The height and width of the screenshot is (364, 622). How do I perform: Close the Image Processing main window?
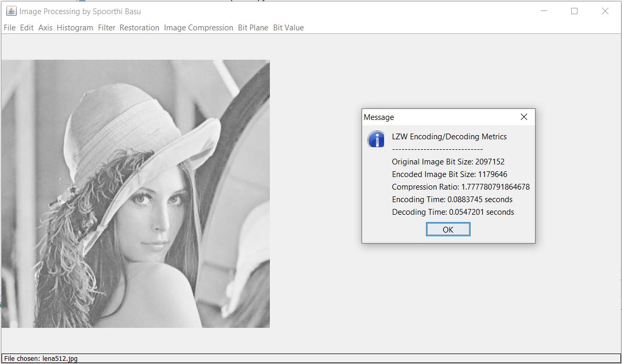[x=605, y=11]
